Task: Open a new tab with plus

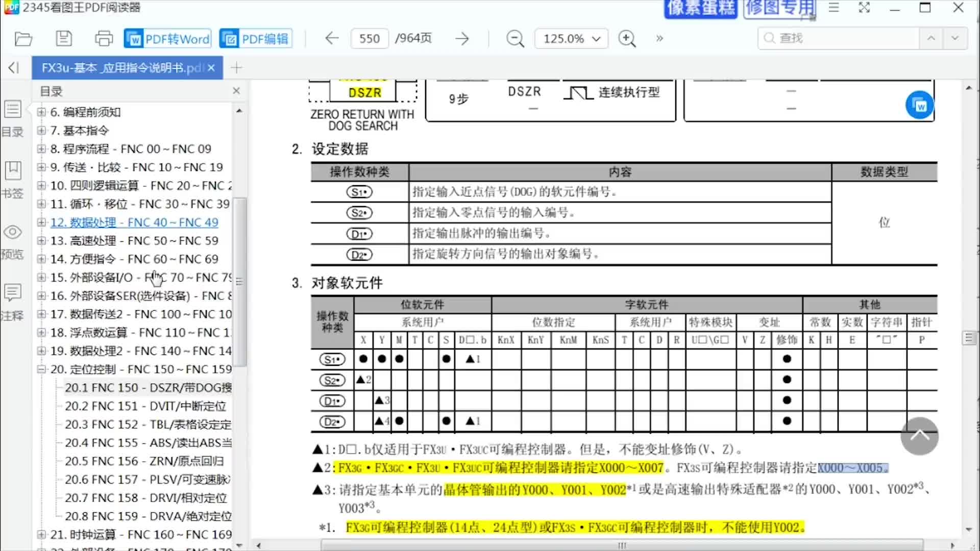Action: pos(236,68)
